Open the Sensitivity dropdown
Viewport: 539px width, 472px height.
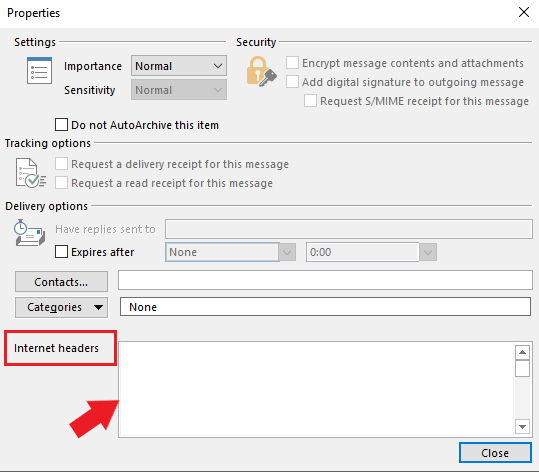click(179, 90)
